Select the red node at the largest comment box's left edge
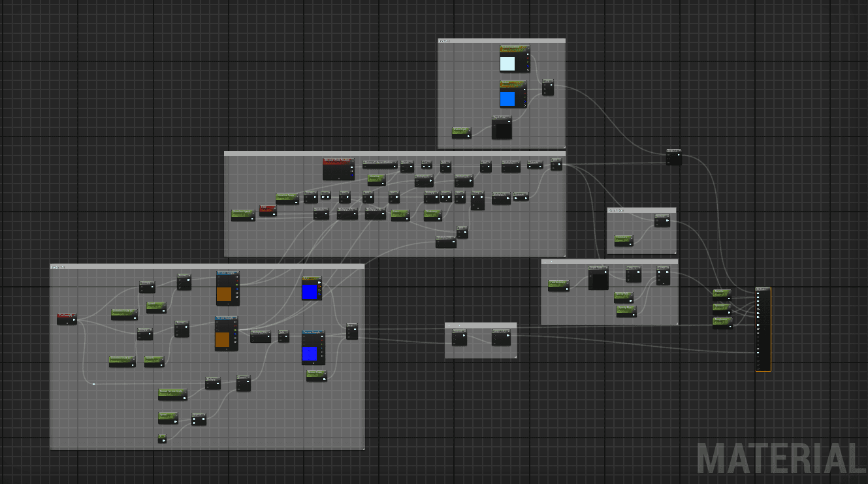 tap(67, 319)
